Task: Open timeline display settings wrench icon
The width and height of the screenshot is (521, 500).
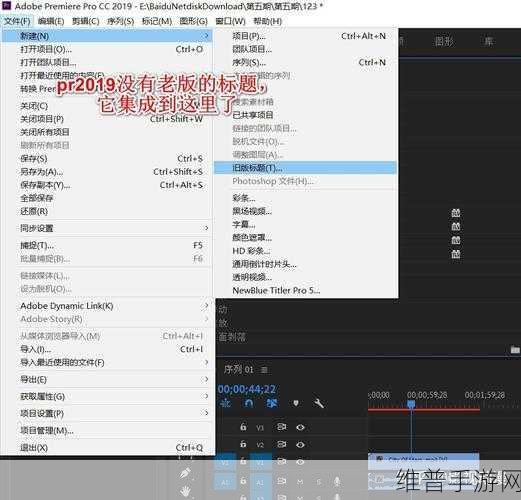Action: (319, 404)
